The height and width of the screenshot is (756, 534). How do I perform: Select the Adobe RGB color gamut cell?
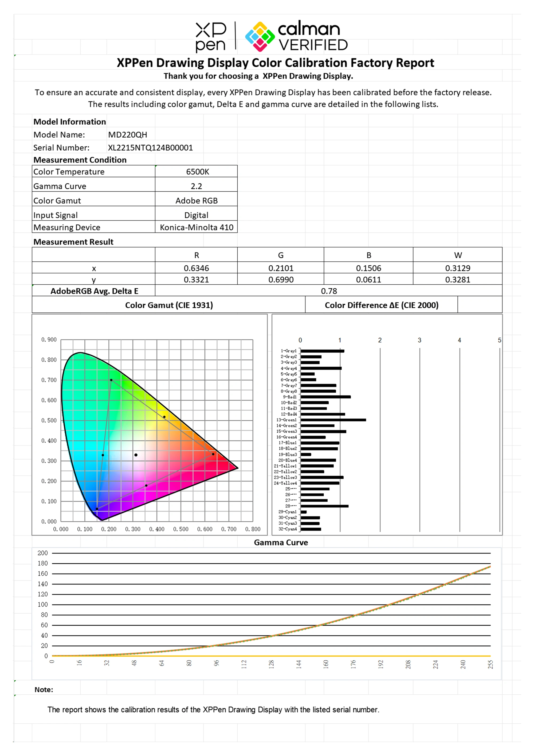pyautogui.click(x=197, y=200)
